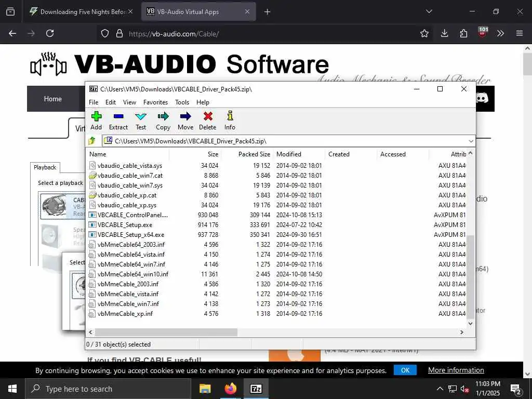Expand 7-Zip address path dropdown
Viewport: 532px width, 399px height.
471,141
